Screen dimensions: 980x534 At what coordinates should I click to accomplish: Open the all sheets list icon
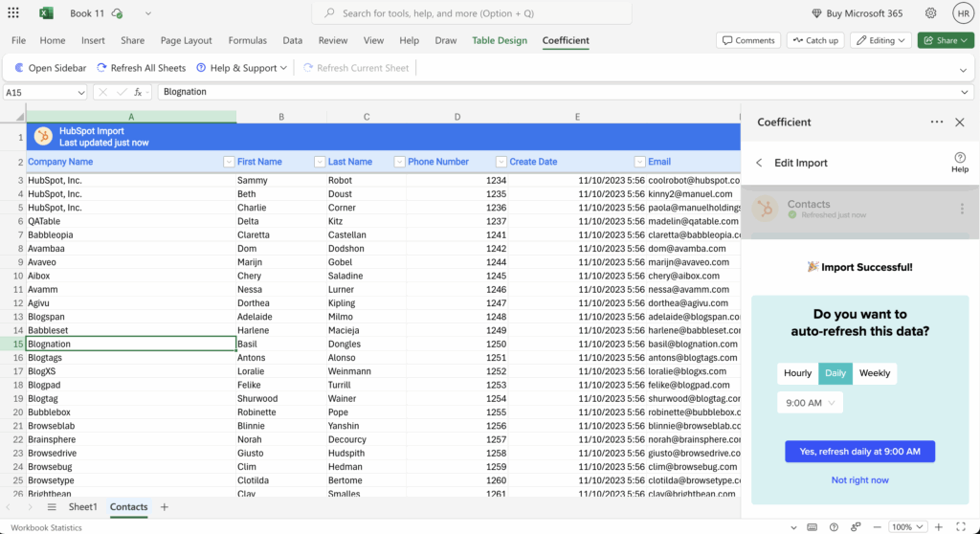tap(52, 507)
